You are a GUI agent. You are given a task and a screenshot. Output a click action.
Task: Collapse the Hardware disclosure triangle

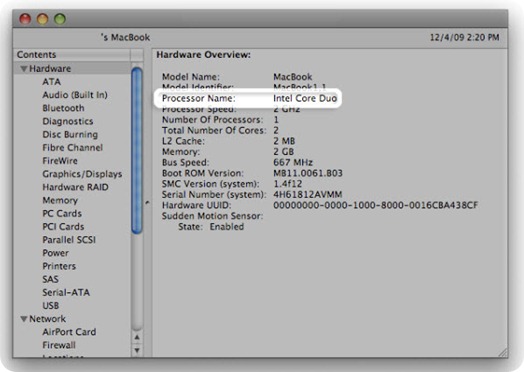[x=24, y=69]
